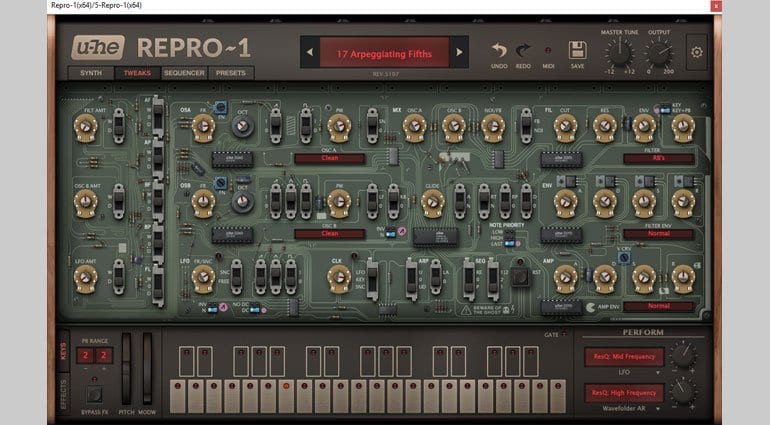Click the right PB RANGE value box
This screenshot has width=770, height=425.
pos(104,356)
